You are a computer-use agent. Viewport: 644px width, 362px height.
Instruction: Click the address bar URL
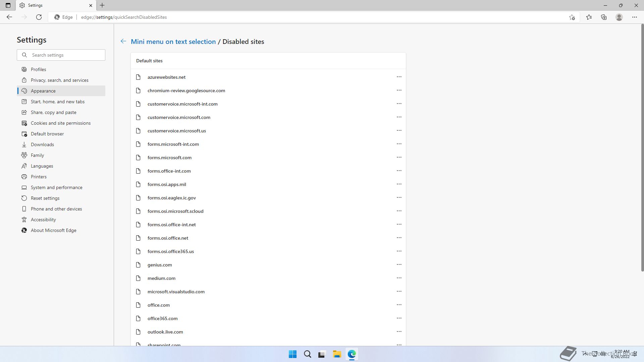(x=124, y=17)
